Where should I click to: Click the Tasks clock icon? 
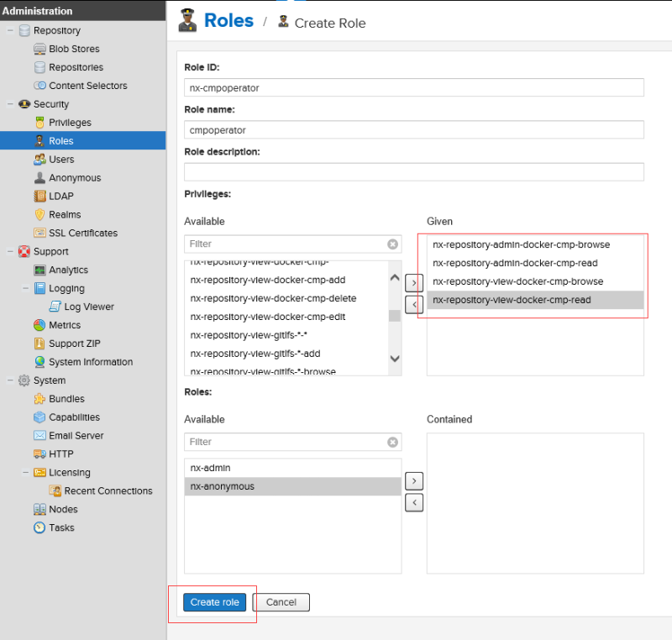[39, 528]
